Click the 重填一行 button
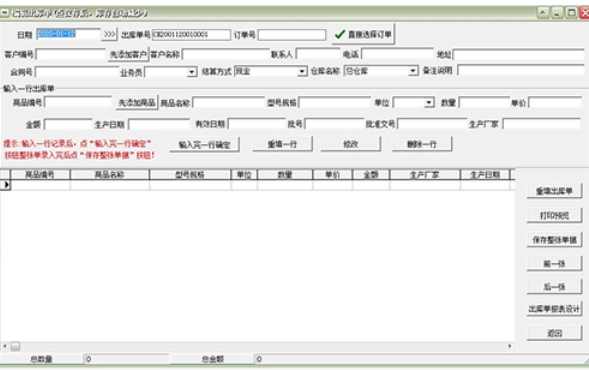 (x=282, y=144)
